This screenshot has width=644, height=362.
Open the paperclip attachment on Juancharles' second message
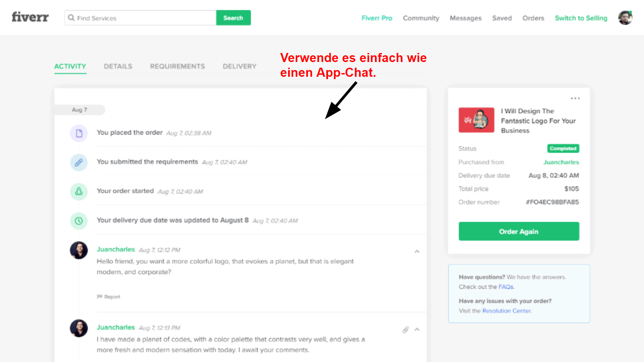406,330
